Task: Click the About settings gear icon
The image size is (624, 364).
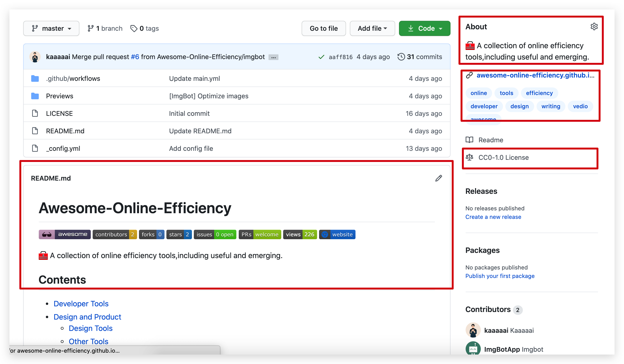Action: (x=594, y=26)
